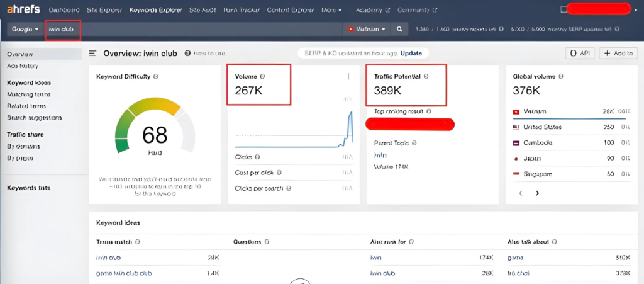
Task: Click info icon next to Keyword Difficulty
Action: [x=155, y=77]
